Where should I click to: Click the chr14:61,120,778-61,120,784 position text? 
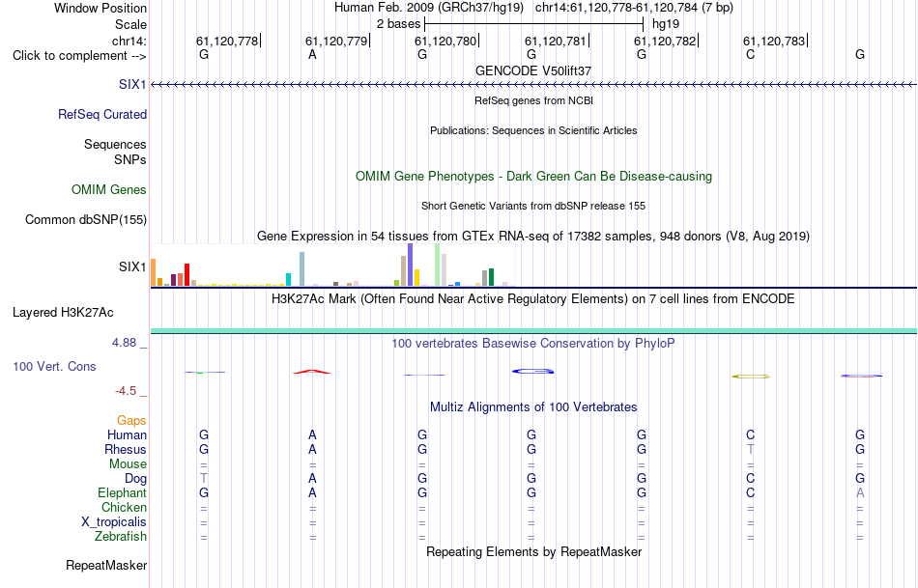(634, 8)
